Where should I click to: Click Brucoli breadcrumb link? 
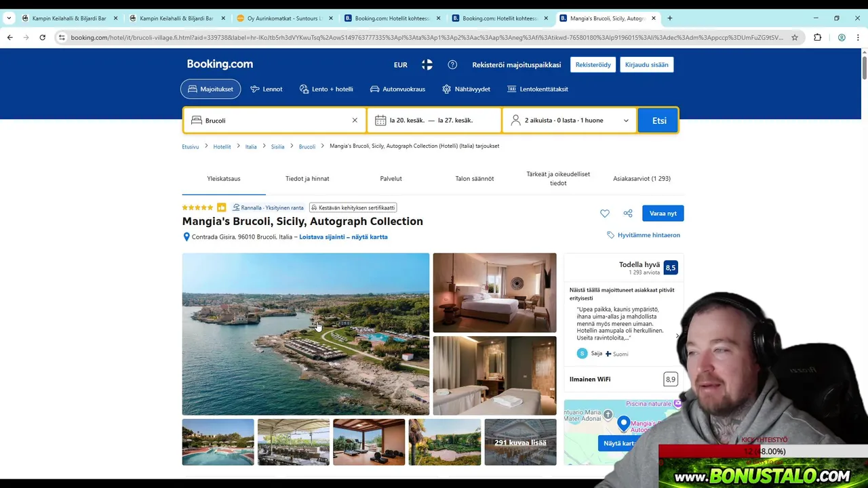click(x=307, y=146)
